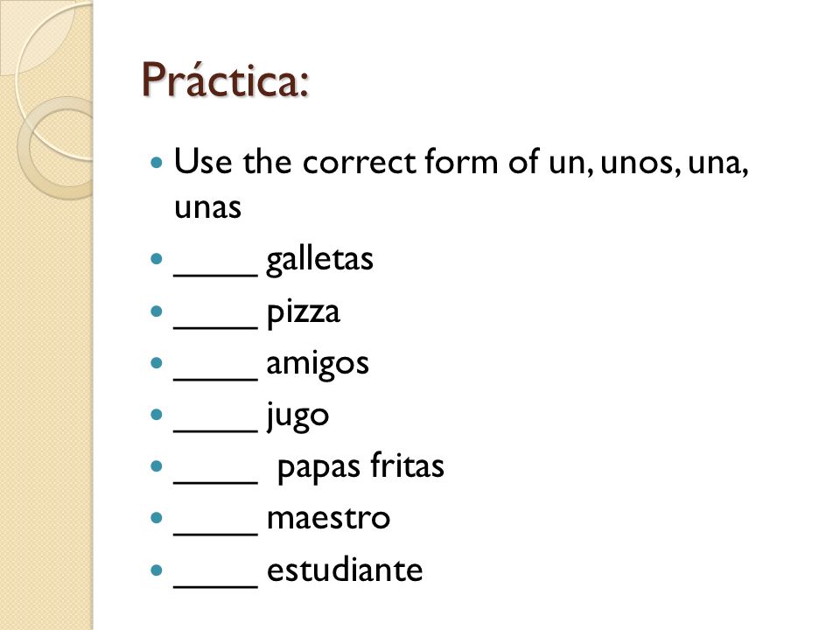Click the bullet dot beside estudiante
This screenshot has height=630, width=840.
point(157,570)
